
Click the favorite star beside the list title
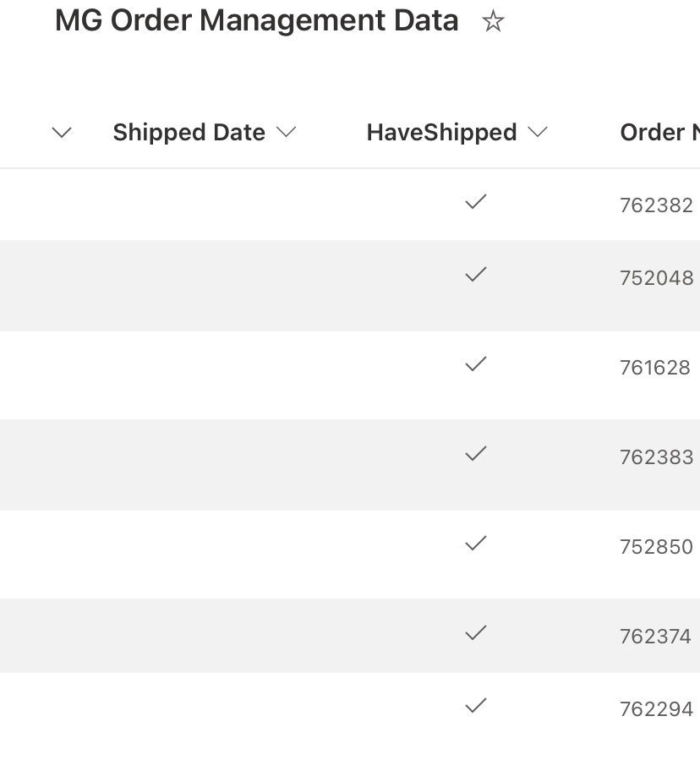pyautogui.click(x=493, y=22)
